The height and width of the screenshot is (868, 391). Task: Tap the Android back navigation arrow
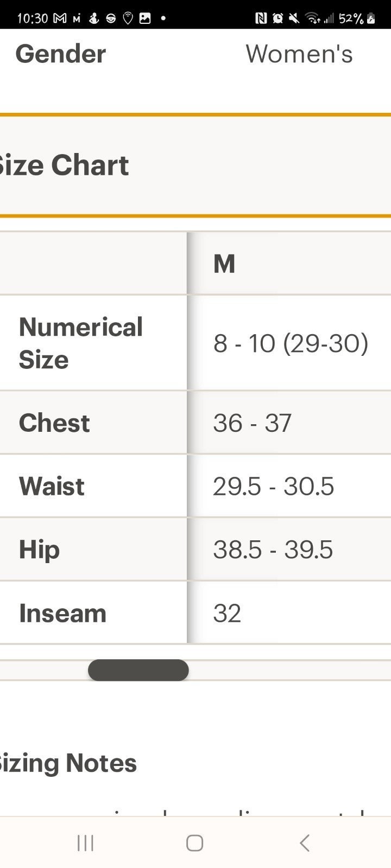click(305, 843)
